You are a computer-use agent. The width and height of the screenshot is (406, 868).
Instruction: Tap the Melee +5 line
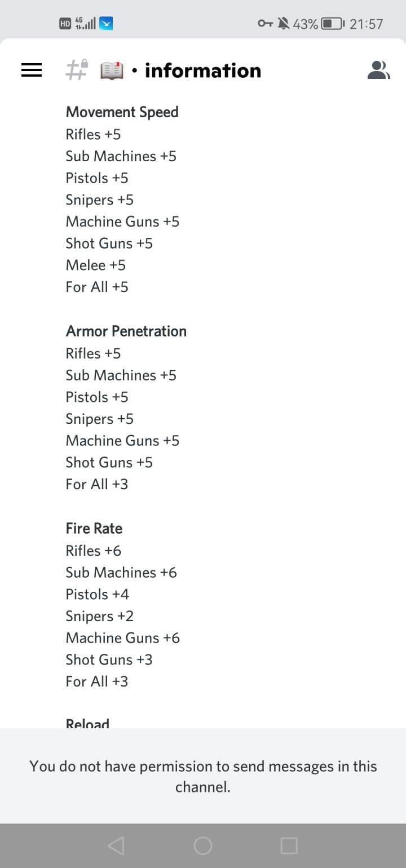(x=95, y=265)
